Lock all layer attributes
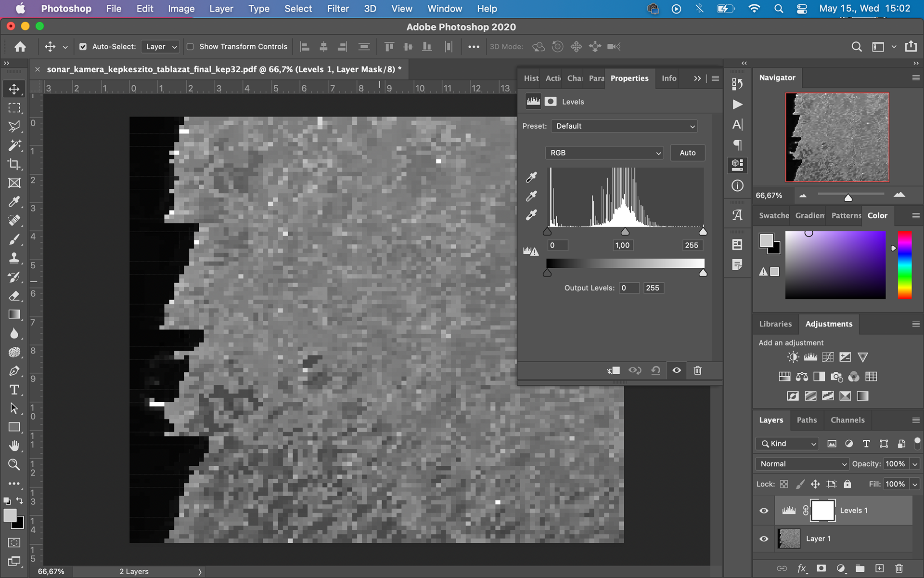The height and width of the screenshot is (578, 924). click(847, 484)
